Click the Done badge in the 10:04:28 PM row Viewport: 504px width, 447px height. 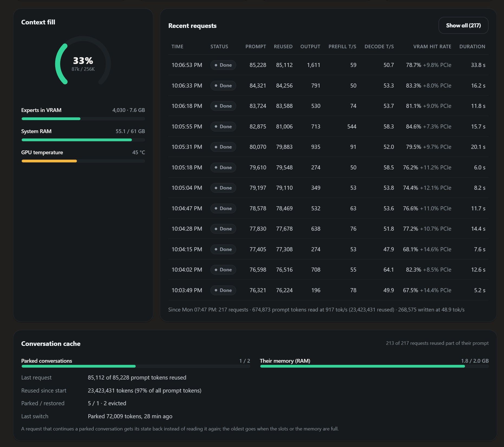point(223,229)
